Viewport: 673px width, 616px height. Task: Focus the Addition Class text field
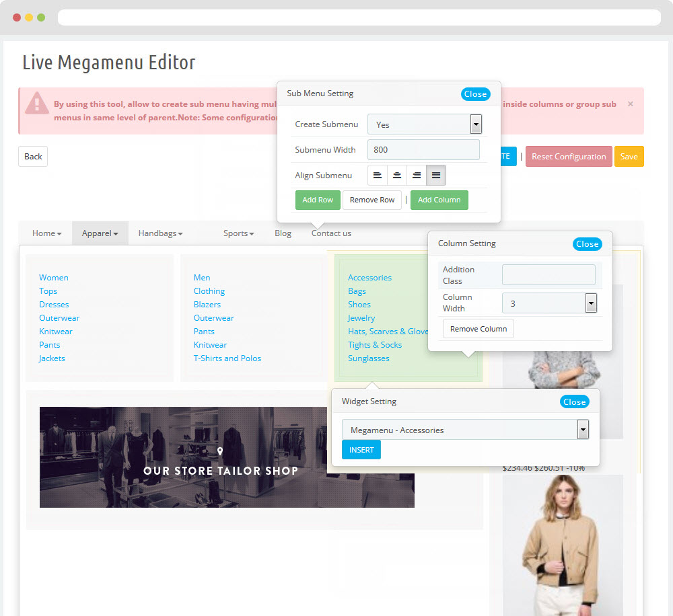click(x=548, y=274)
